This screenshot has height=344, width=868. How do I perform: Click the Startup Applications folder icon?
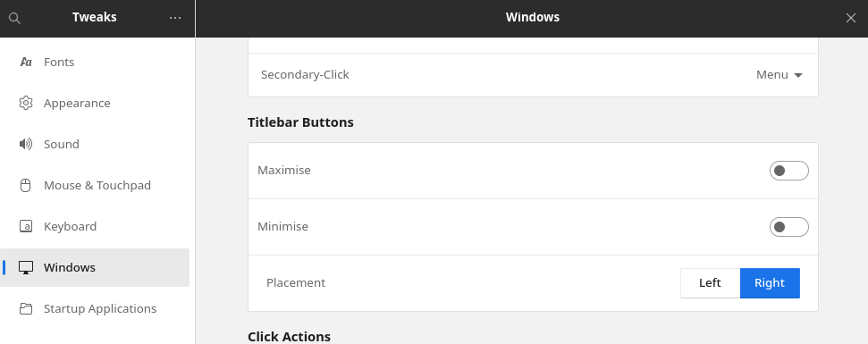25,308
